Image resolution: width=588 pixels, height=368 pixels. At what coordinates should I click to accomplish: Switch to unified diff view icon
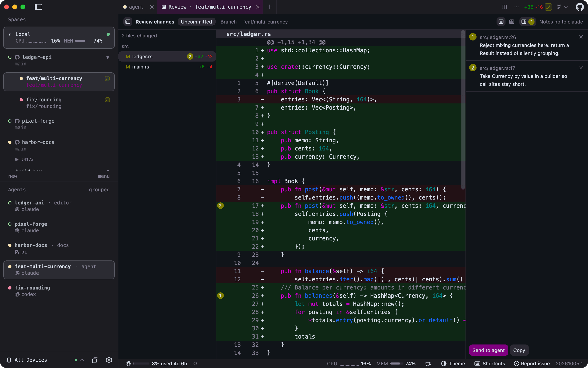(501, 22)
